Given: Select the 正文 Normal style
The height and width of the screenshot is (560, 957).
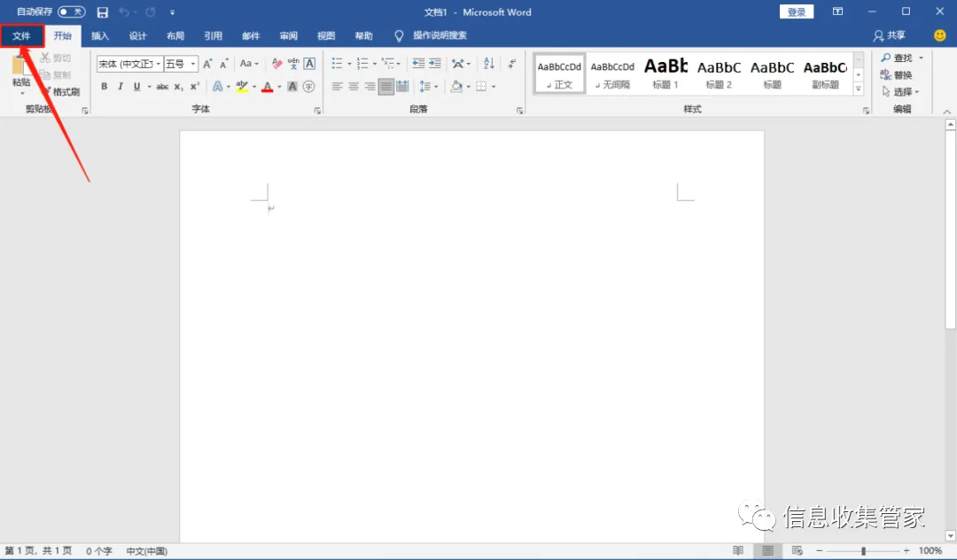Looking at the screenshot, I should pyautogui.click(x=559, y=74).
